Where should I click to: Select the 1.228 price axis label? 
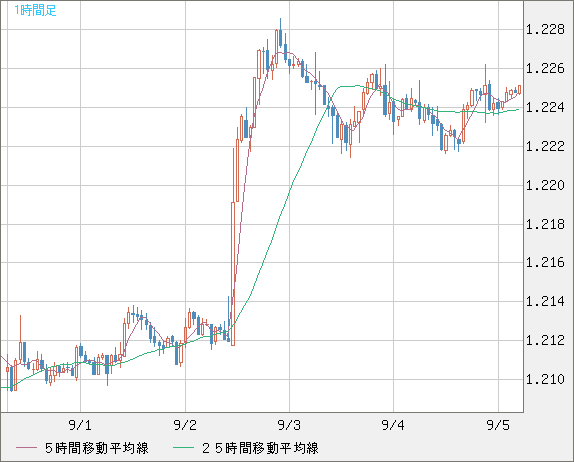[x=545, y=29]
